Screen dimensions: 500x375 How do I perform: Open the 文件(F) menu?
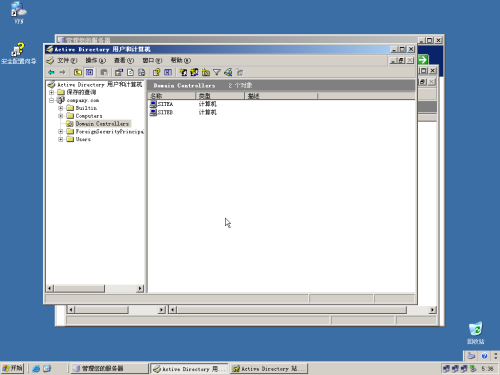(67, 60)
